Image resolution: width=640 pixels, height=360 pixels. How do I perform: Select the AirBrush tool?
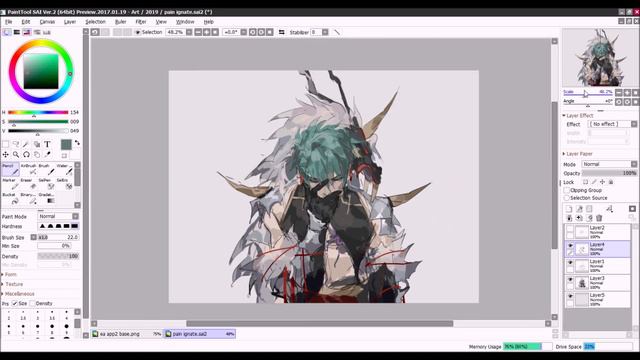(28, 169)
